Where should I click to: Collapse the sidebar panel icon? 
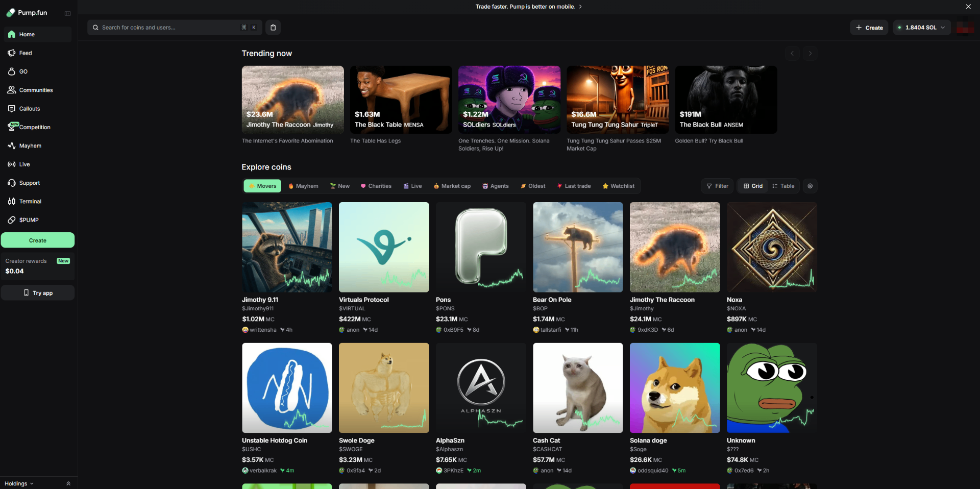pyautogui.click(x=67, y=13)
